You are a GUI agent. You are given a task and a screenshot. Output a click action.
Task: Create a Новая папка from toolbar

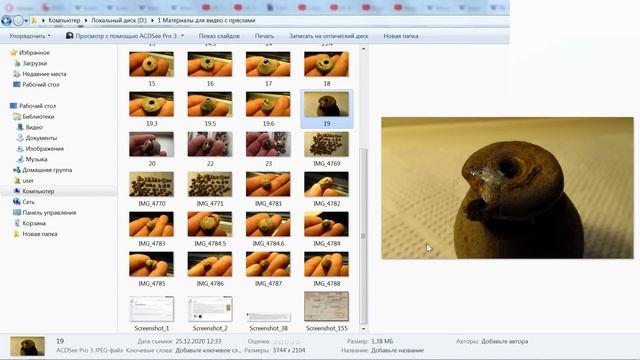point(401,36)
